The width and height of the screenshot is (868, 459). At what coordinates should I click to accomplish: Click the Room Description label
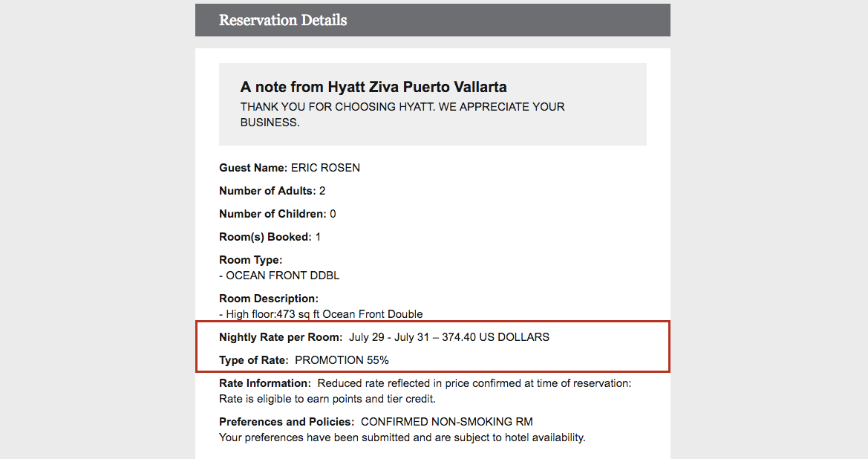point(269,299)
